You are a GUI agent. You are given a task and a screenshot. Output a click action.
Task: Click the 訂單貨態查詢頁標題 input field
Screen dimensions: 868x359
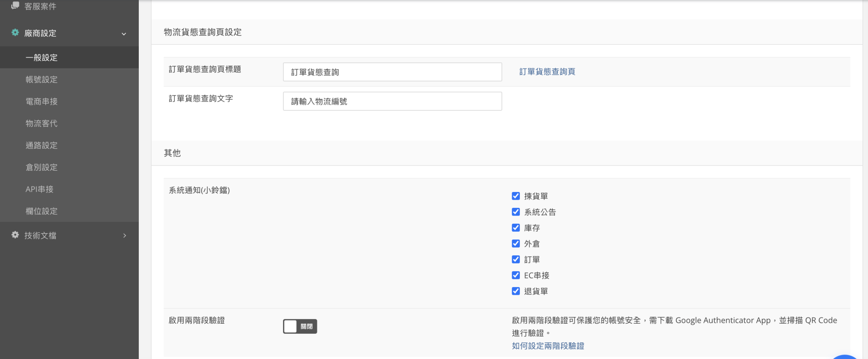pos(392,72)
